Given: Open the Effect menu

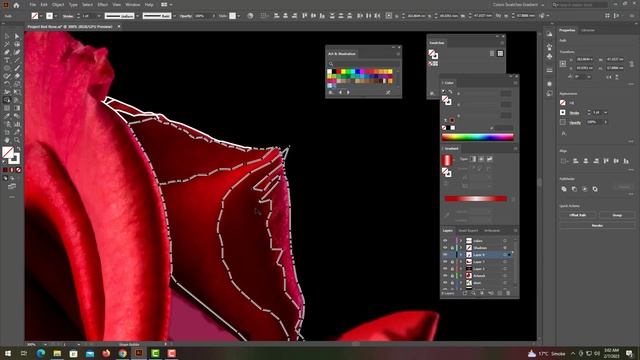Looking at the screenshot, I should click(102, 4).
